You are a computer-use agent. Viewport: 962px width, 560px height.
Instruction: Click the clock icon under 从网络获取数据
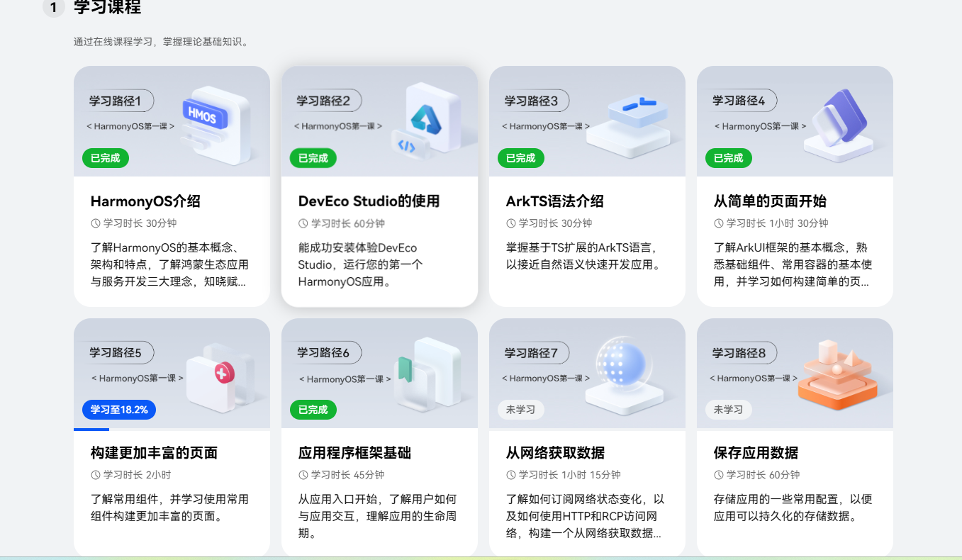point(511,475)
